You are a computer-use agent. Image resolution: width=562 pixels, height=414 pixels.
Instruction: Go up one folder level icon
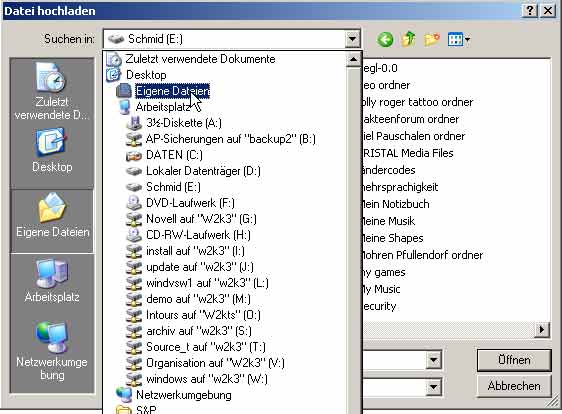pos(409,39)
